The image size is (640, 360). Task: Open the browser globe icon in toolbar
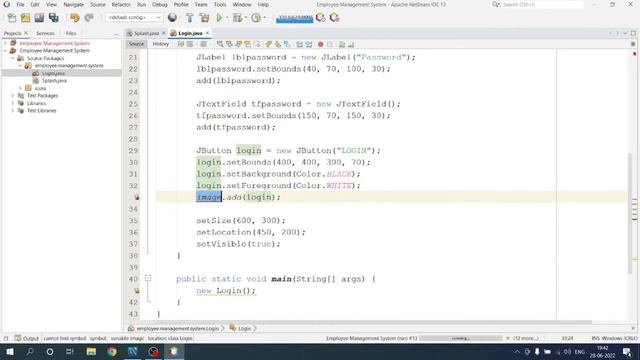[172, 18]
